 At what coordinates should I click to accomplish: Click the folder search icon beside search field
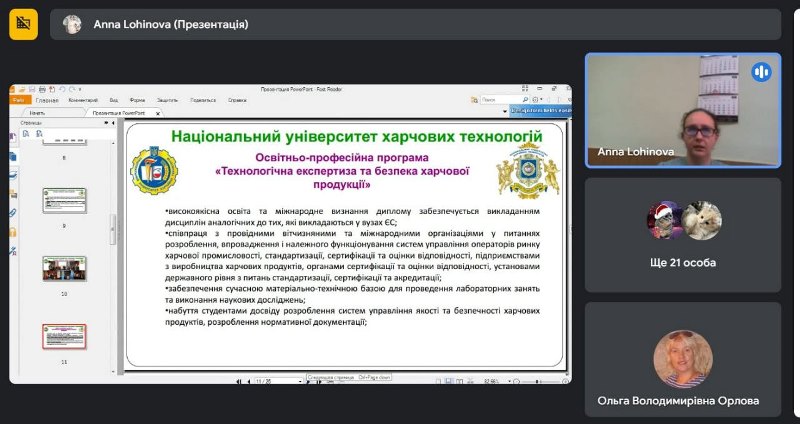[474, 100]
